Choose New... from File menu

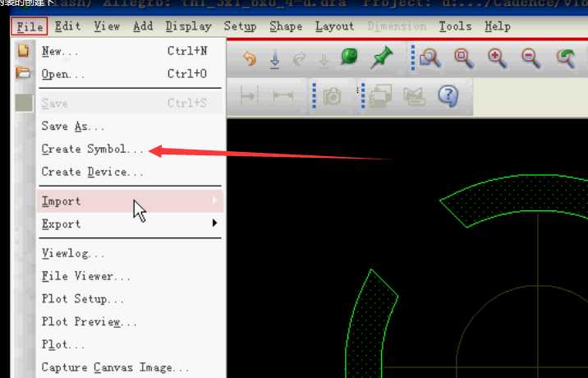pyautogui.click(x=130, y=51)
